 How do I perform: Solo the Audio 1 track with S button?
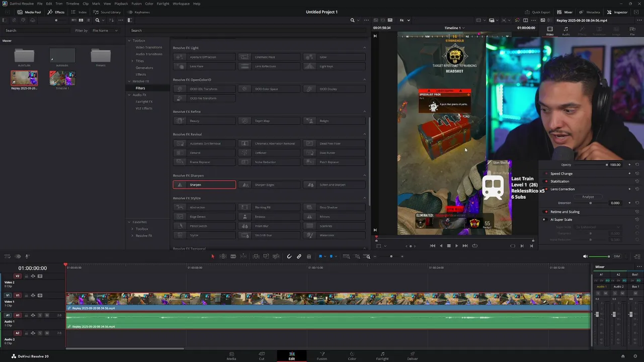pyautogui.click(x=40, y=315)
